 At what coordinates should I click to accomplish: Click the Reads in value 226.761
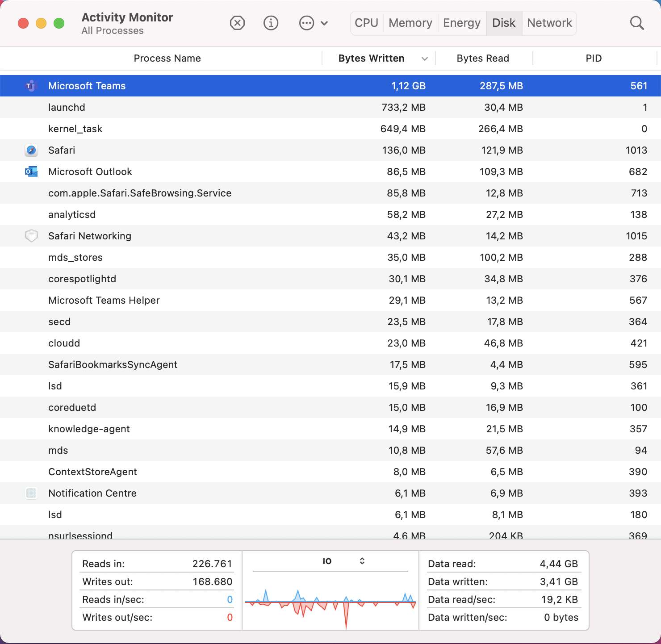point(212,564)
